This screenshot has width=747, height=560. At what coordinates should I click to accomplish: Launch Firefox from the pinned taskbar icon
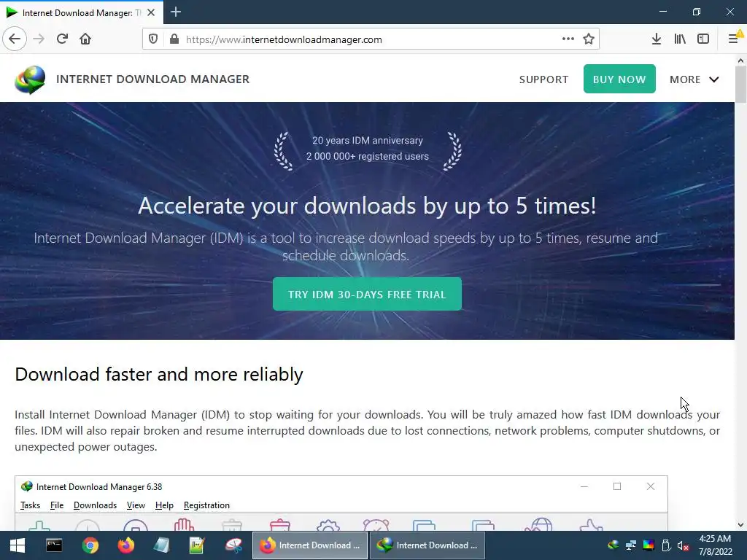click(125, 545)
